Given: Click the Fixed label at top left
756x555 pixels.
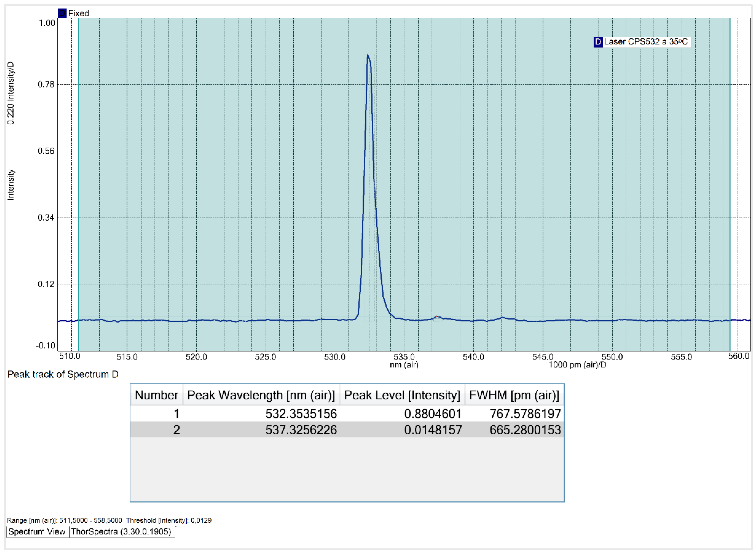Looking at the screenshot, I should coord(79,13).
